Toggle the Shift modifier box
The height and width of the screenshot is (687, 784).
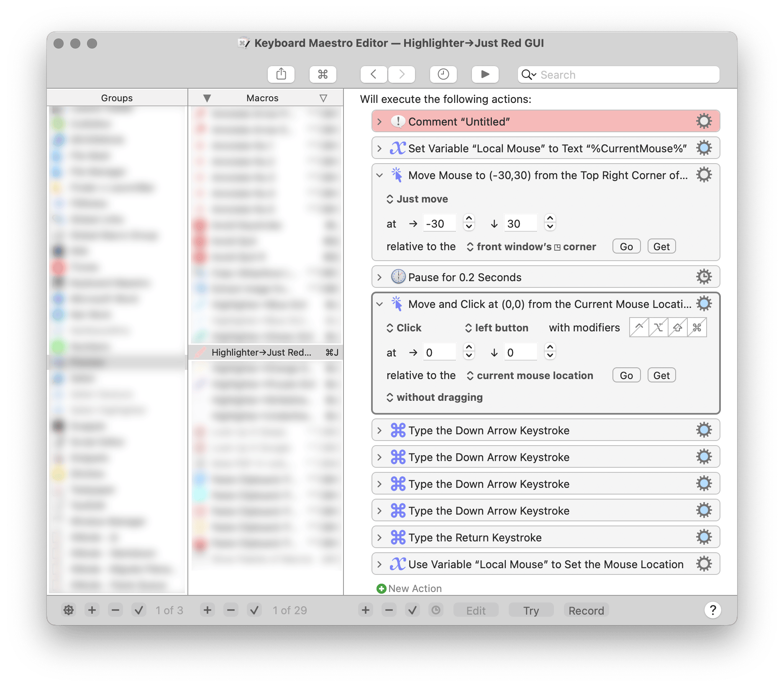point(678,327)
